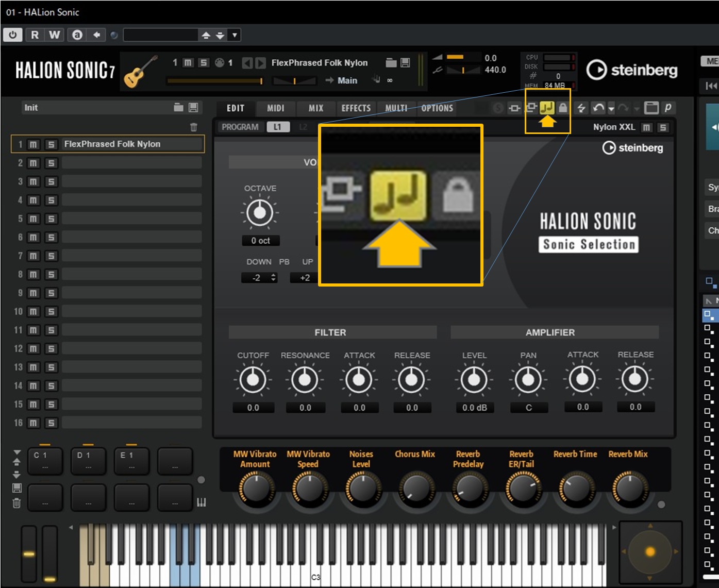719x588 pixels.
Task: Mute slot 1 FlexPhrased Folk Nylon
Action: point(33,144)
